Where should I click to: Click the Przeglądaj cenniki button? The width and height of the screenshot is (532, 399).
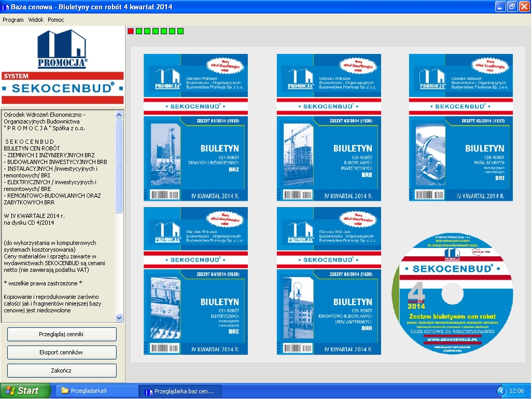[x=62, y=334]
